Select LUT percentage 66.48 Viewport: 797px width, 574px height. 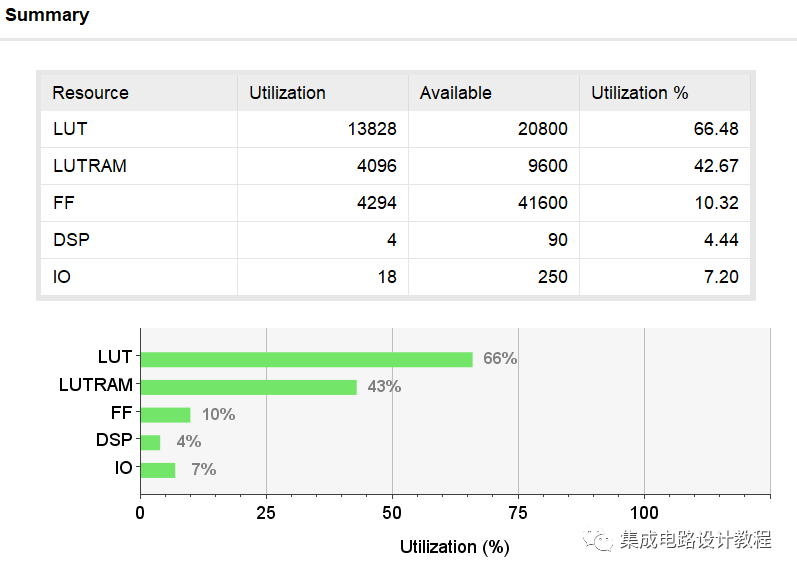click(x=716, y=129)
